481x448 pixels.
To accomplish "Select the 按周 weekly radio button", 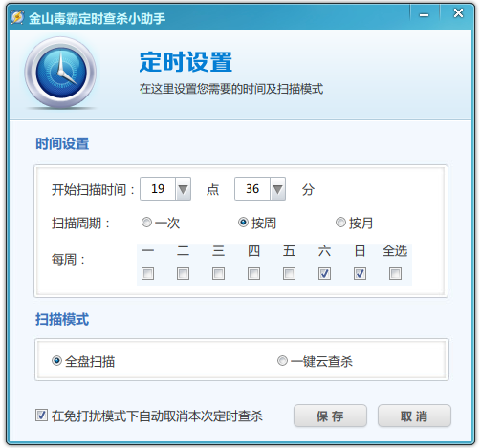I will pos(243,223).
